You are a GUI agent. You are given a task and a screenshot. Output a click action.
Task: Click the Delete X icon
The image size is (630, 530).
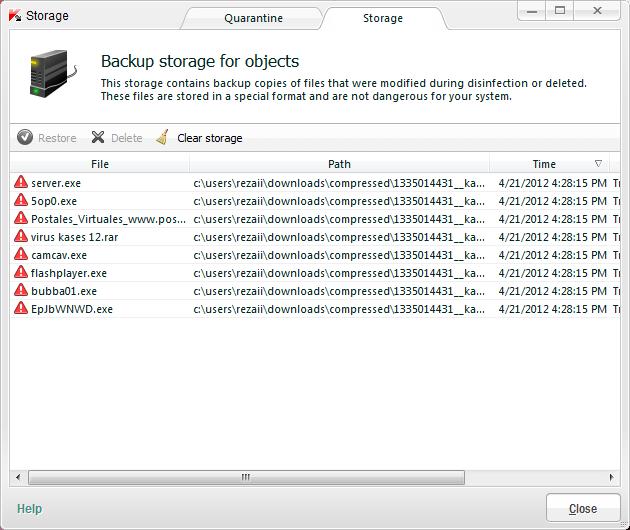[x=98, y=137]
